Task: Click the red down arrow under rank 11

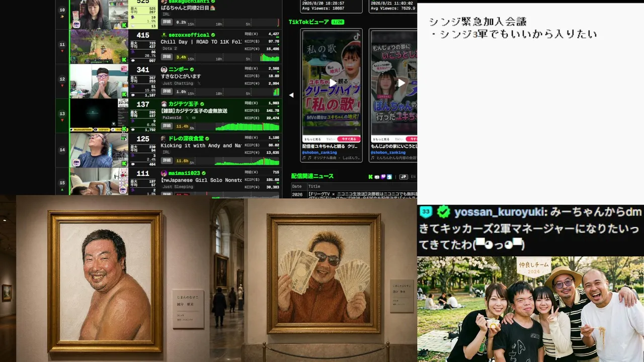Action: [x=62, y=50]
